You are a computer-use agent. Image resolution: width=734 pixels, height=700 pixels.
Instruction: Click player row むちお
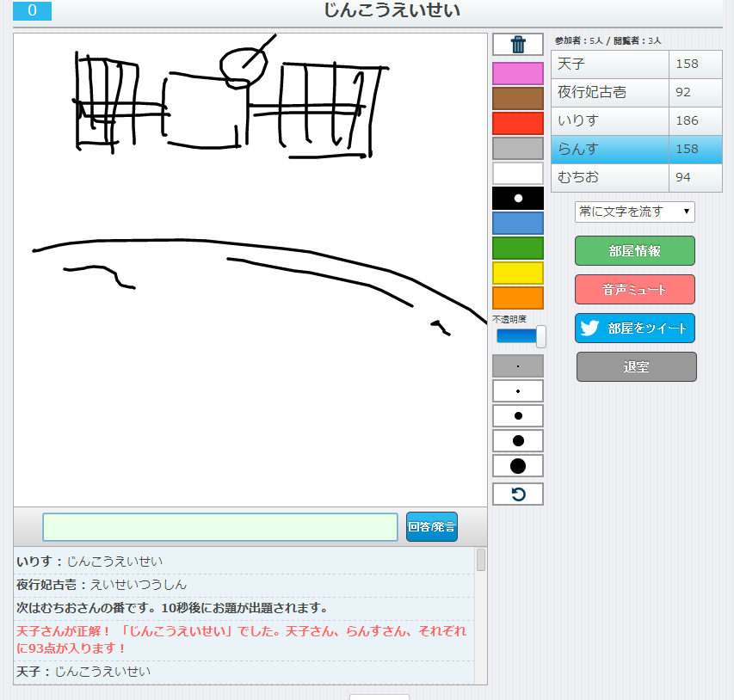coord(637,177)
